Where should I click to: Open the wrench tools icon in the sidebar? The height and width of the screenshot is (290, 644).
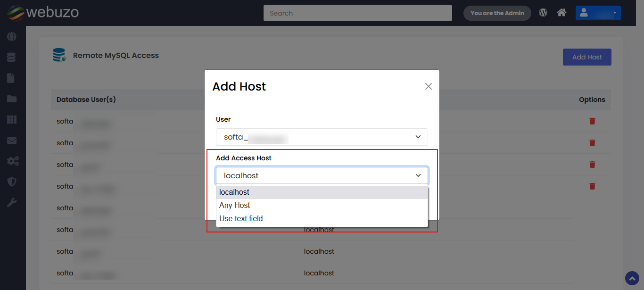coord(11,203)
